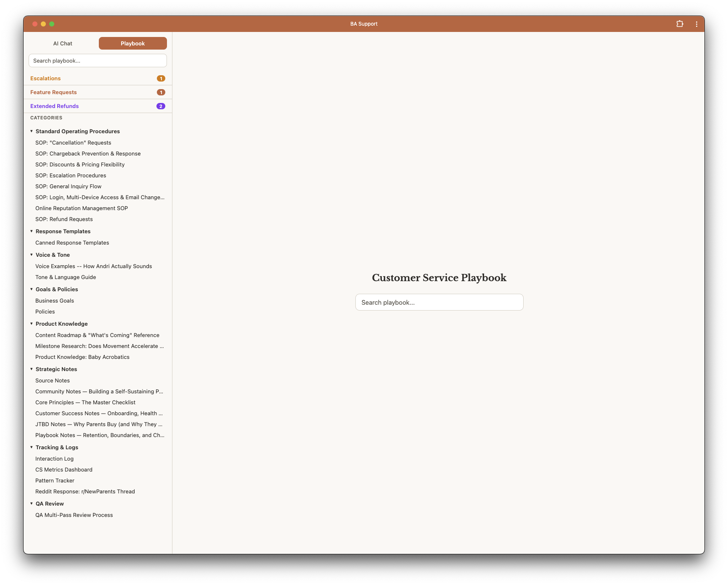
Task: Select the Playbook tab
Action: point(132,43)
